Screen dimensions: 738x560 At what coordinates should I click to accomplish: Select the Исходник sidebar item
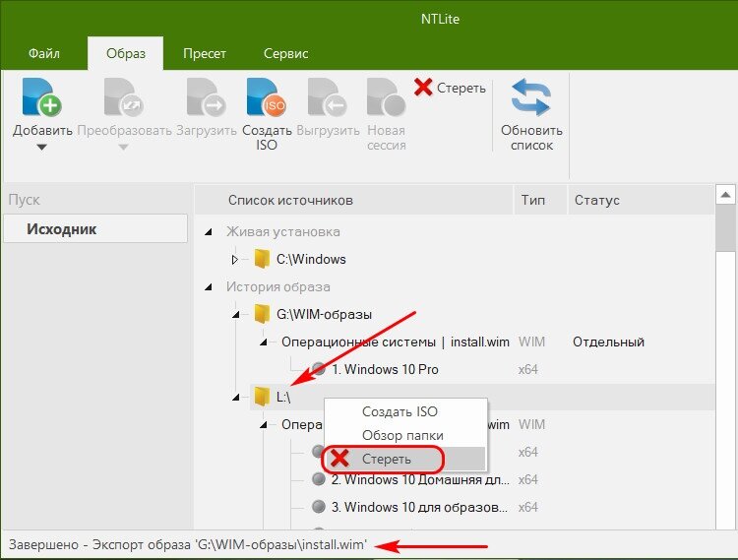click(x=95, y=228)
